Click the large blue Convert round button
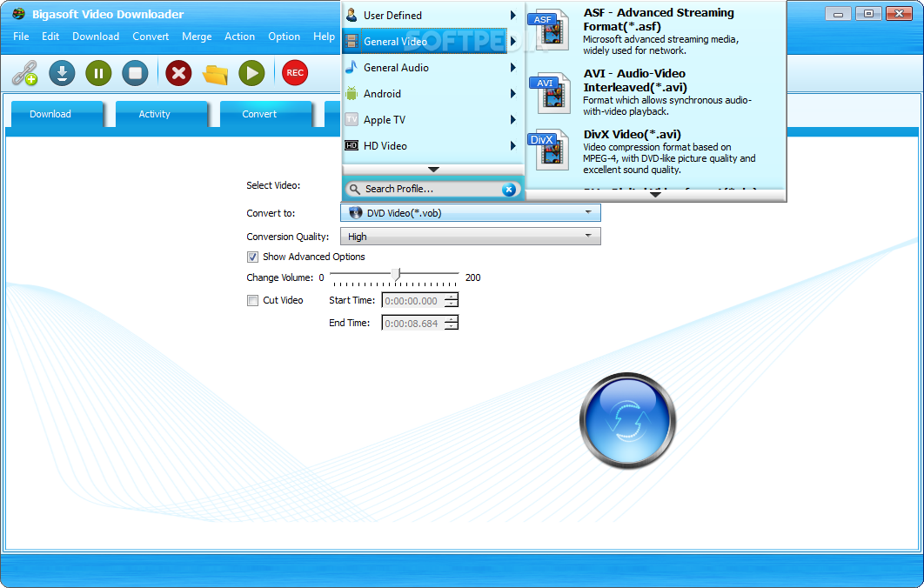 point(627,421)
